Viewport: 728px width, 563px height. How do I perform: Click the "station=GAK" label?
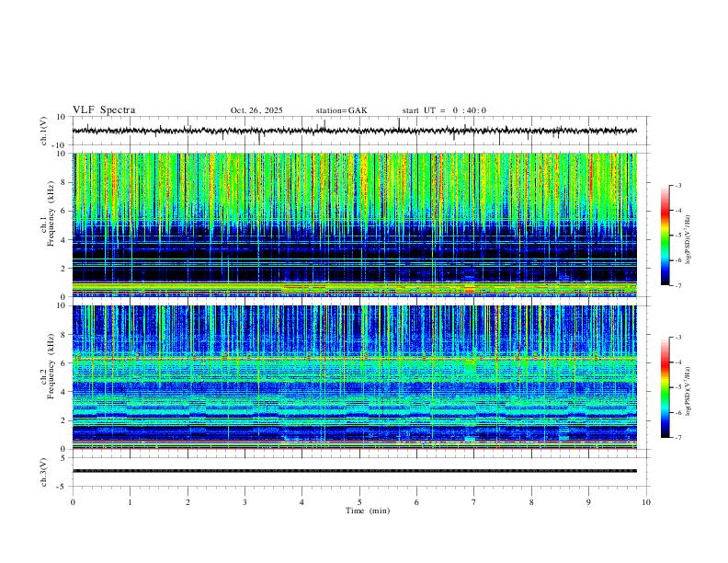tap(341, 110)
